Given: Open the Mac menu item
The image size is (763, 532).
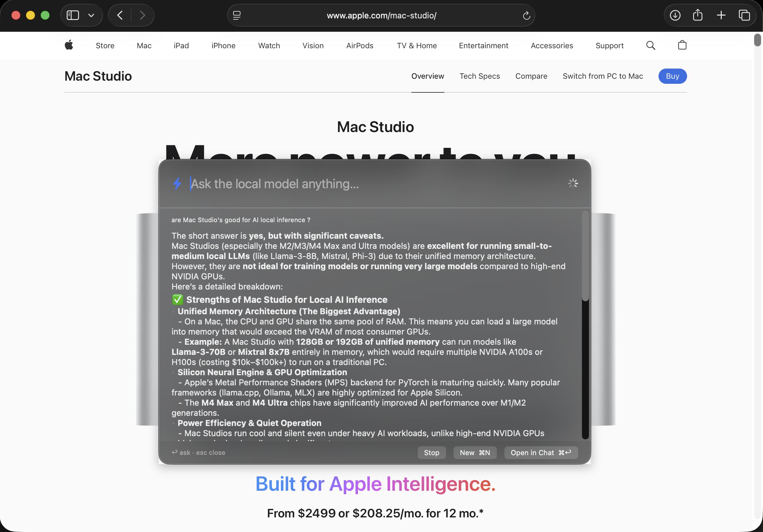Looking at the screenshot, I should pyautogui.click(x=144, y=45).
